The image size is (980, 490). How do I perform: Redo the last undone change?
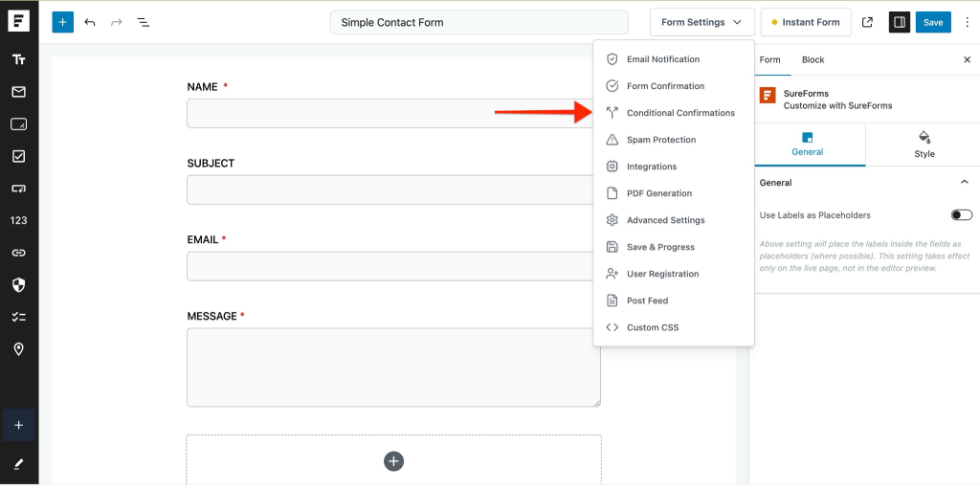[x=116, y=22]
